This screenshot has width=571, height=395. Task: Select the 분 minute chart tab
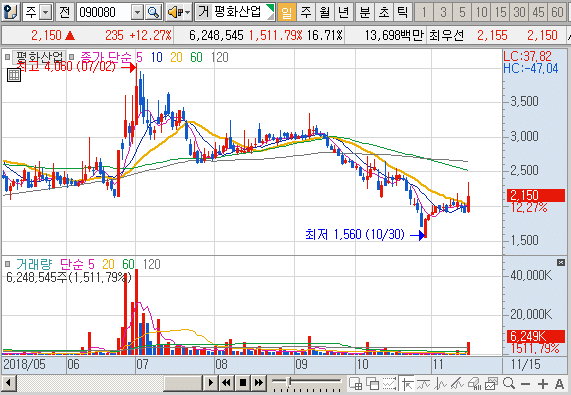365,12
